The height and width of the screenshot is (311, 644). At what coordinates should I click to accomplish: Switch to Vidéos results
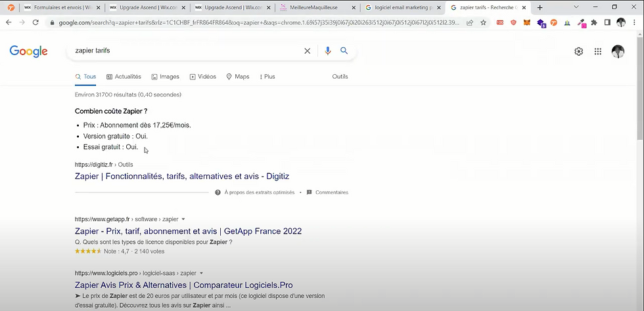pos(203,77)
